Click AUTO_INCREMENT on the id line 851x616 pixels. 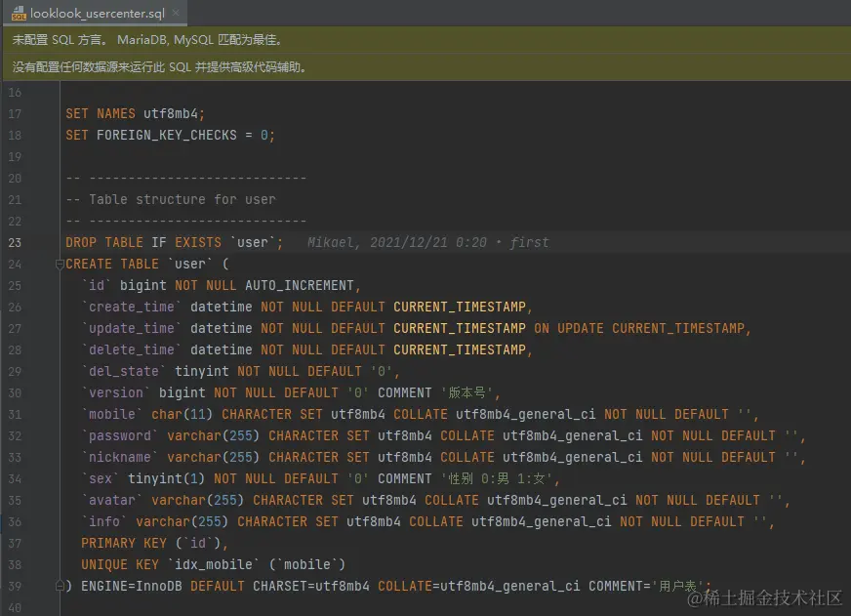click(299, 285)
